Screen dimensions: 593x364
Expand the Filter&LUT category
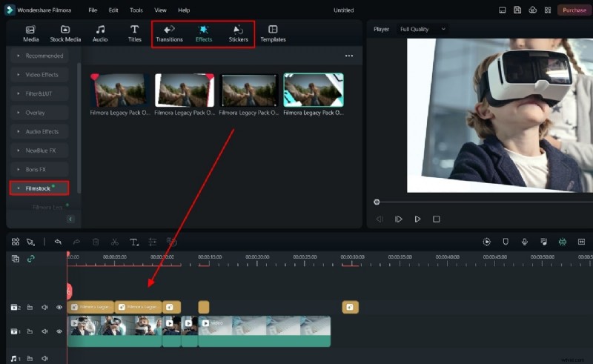40,93
